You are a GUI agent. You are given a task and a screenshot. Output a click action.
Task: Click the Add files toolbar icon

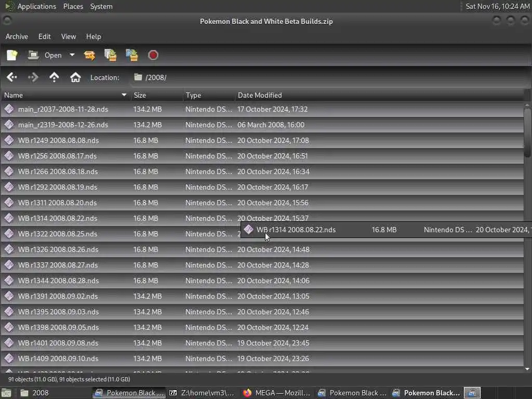pyautogui.click(x=111, y=55)
